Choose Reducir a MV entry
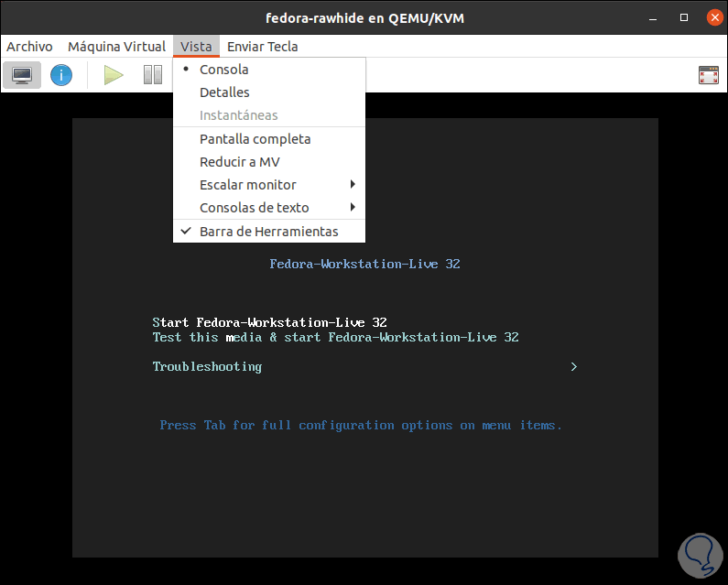The height and width of the screenshot is (585, 728). (x=269, y=162)
